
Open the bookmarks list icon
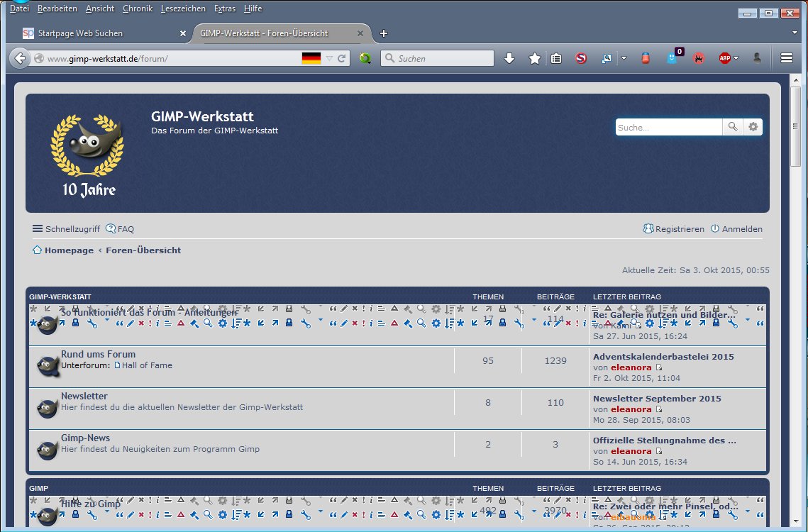coord(556,59)
